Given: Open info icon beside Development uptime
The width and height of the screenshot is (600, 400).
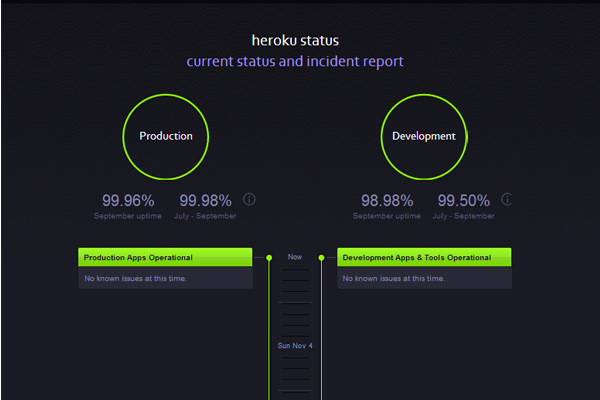Looking at the screenshot, I should (x=507, y=199).
